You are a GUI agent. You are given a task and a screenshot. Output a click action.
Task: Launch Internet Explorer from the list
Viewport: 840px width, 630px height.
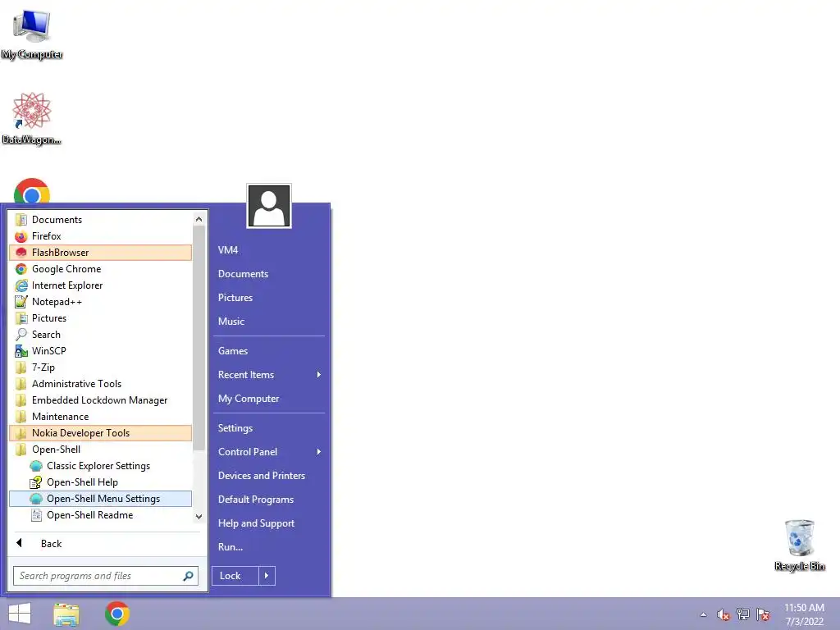[100, 285]
